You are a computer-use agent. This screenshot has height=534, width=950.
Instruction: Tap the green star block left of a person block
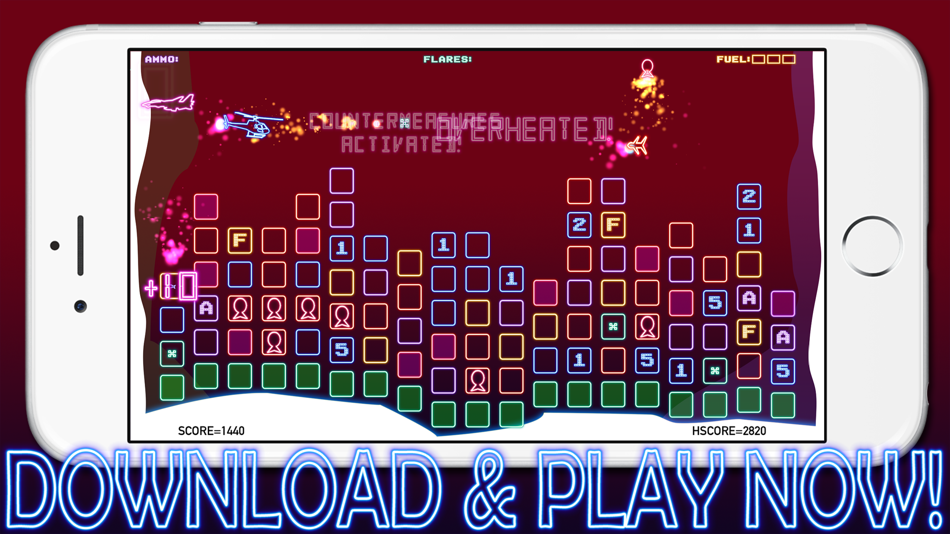tap(613, 327)
